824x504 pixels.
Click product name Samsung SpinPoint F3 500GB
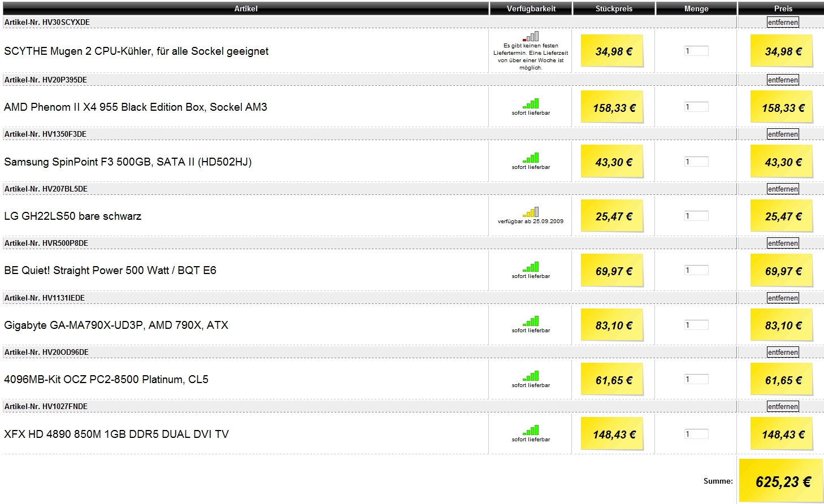[128, 162]
